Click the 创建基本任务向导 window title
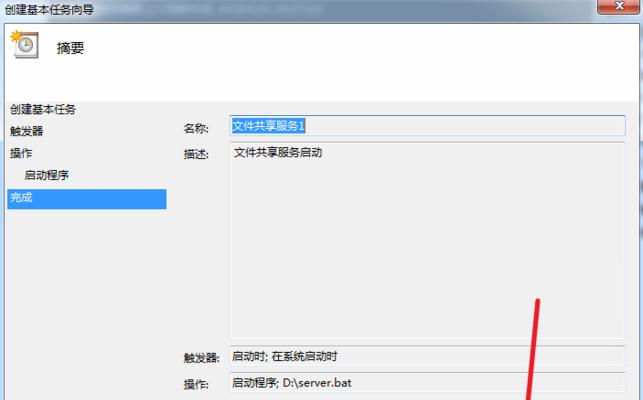The image size is (643, 400). (49, 9)
